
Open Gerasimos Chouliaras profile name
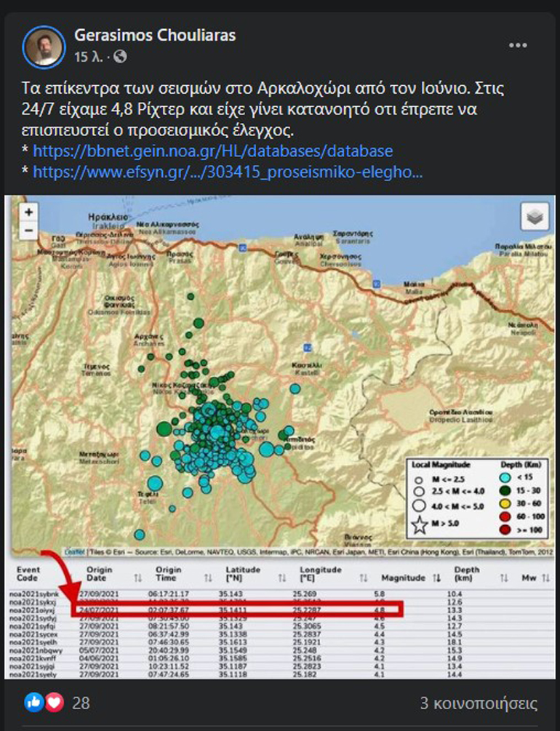155,36
